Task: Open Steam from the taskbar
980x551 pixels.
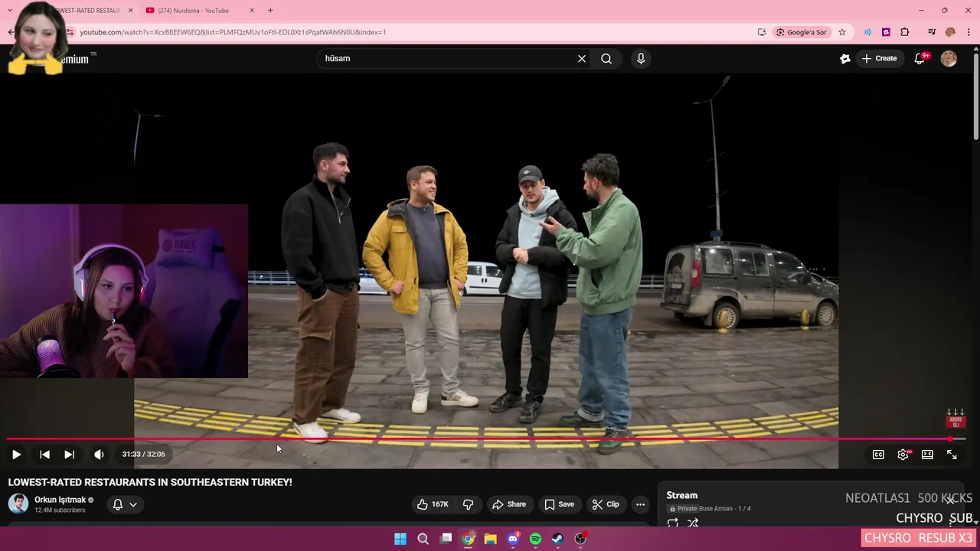Action: (x=557, y=539)
